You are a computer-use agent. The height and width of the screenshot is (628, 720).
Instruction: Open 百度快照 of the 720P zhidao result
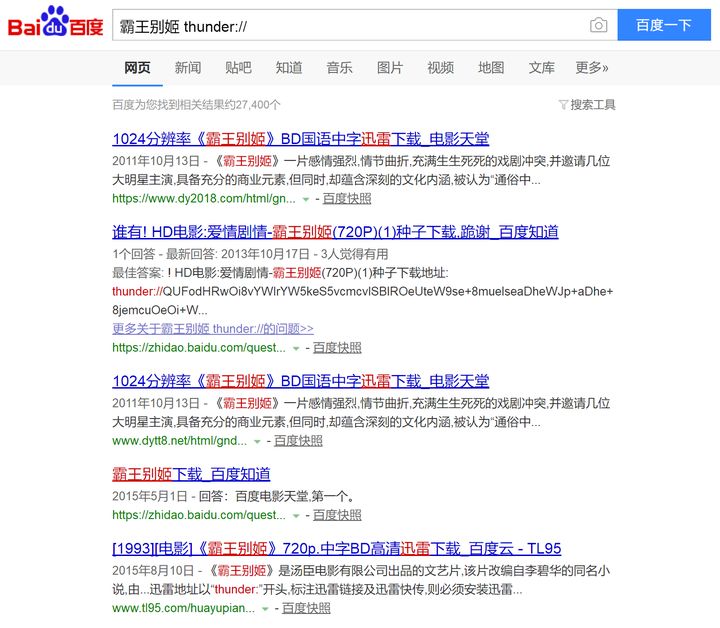point(337,348)
